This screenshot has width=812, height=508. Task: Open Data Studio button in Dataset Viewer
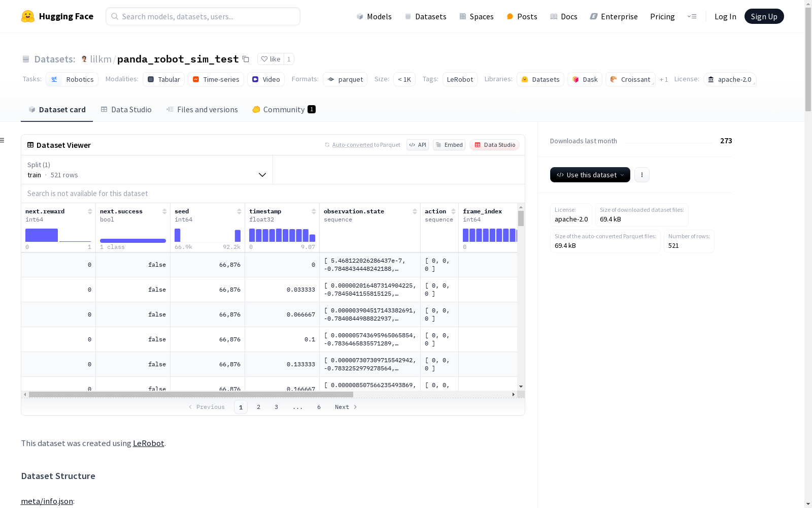point(495,145)
